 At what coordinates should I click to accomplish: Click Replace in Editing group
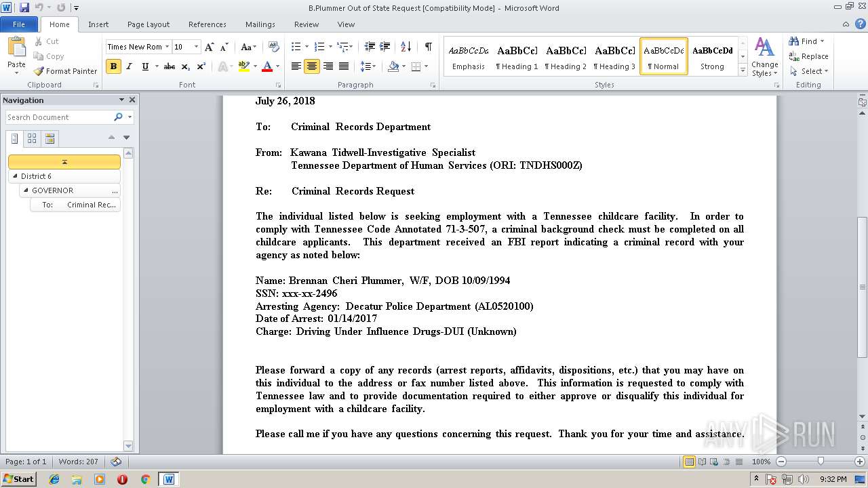(x=808, y=56)
